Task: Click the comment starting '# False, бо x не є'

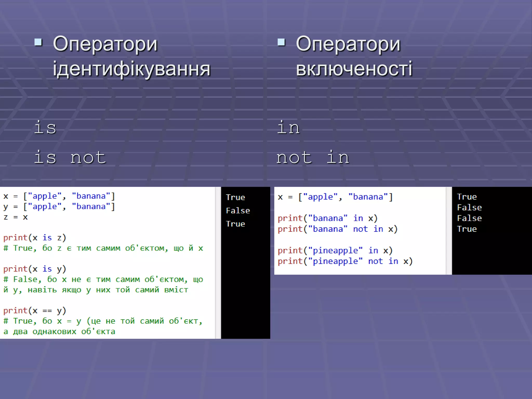Action: click(x=103, y=284)
